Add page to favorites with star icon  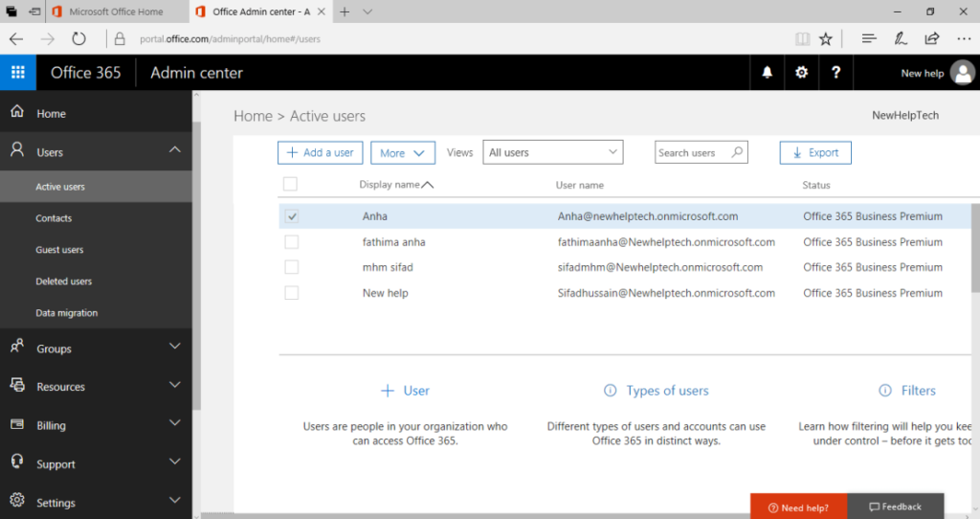point(826,38)
